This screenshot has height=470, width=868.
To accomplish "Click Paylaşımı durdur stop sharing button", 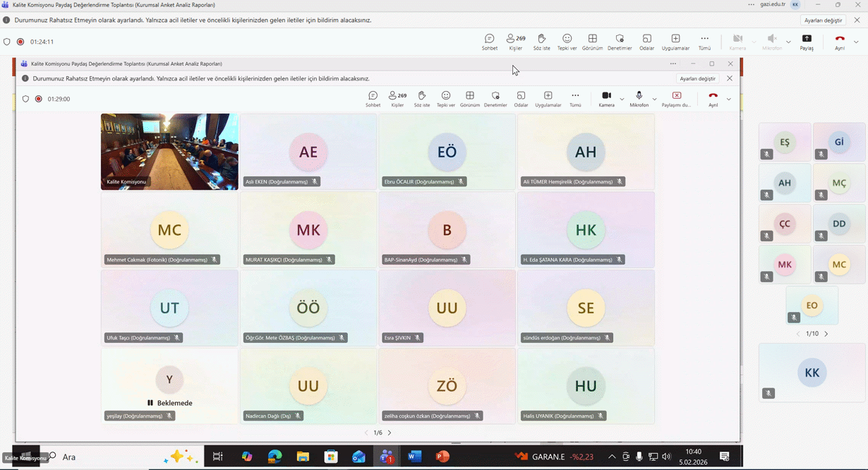I will pos(676,99).
